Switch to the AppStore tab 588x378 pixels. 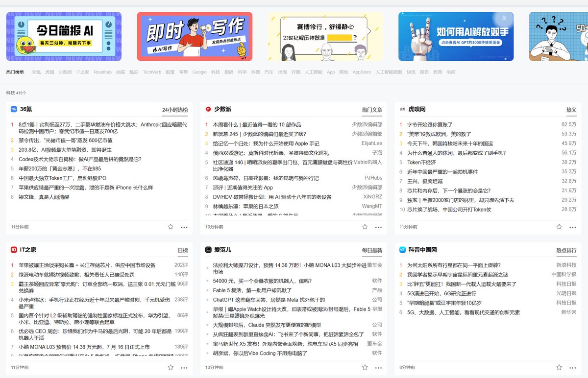point(362,72)
